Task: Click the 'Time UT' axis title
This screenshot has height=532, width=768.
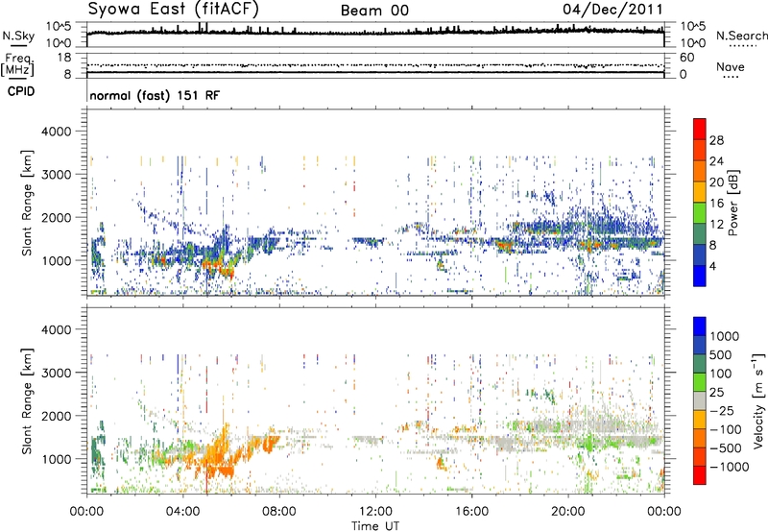Action: click(x=375, y=526)
